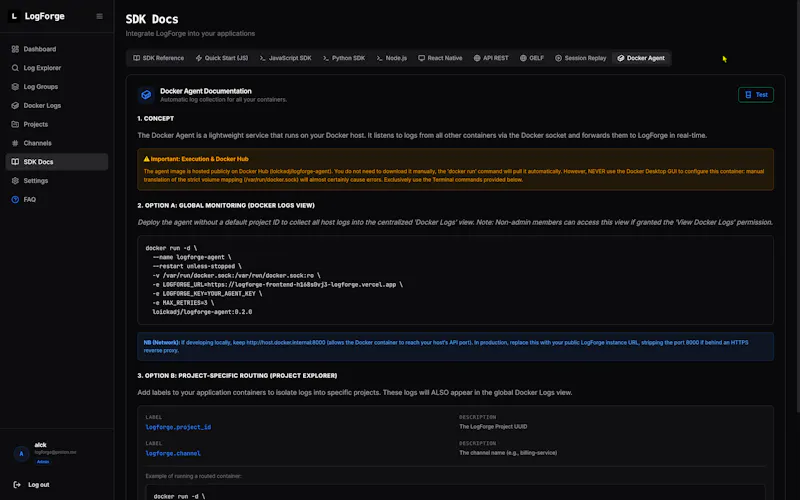Open the FAQ page

[57, 199]
